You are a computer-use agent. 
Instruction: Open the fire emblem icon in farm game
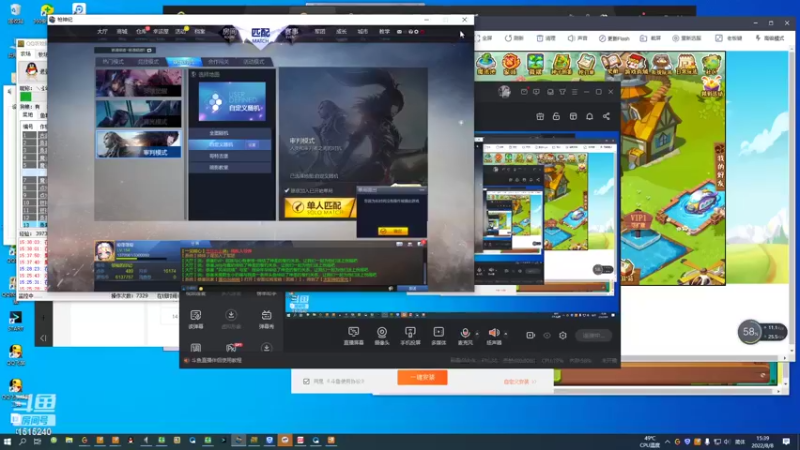tap(510, 64)
